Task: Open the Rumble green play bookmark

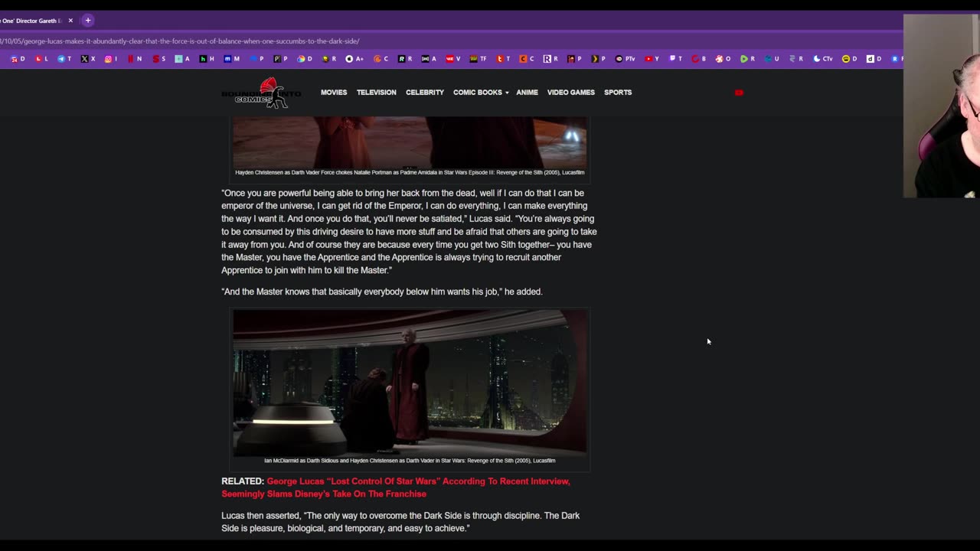Action: click(747, 59)
